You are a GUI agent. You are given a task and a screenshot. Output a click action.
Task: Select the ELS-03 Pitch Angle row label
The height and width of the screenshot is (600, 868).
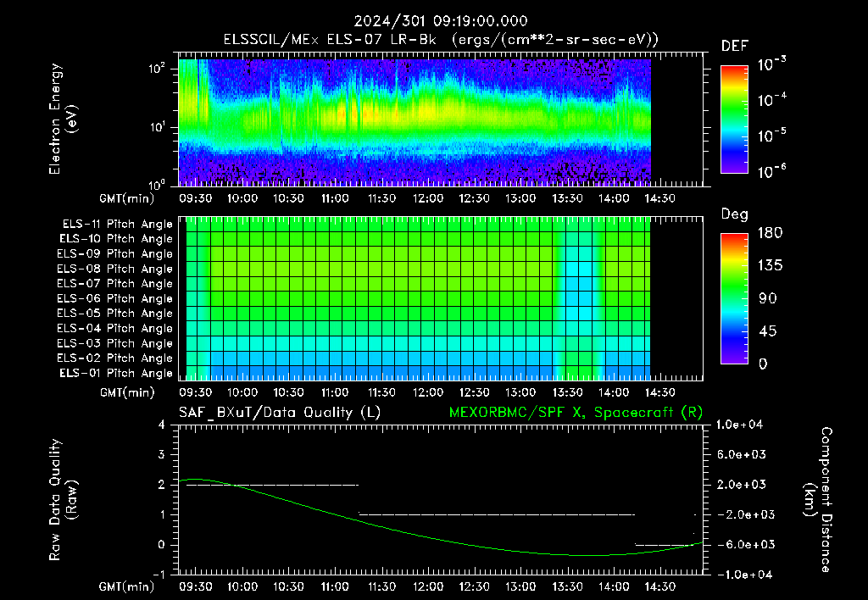coord(115,343)
